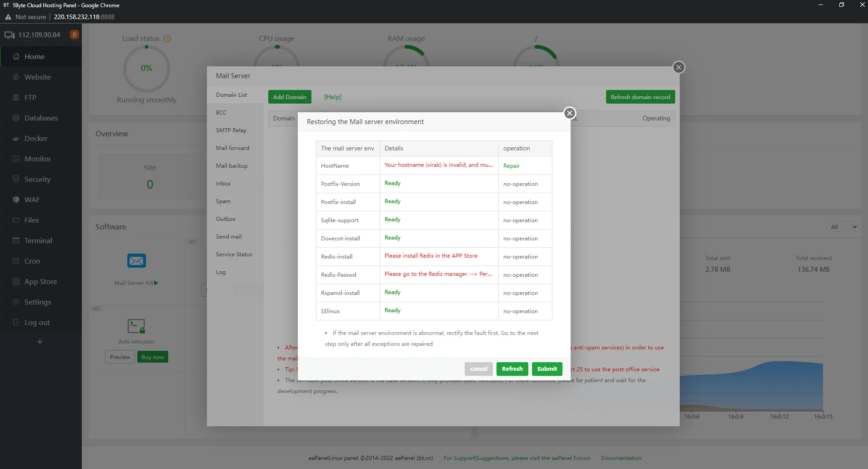
Task: Click the Not secure warning icon
Action: coord(8,17)
